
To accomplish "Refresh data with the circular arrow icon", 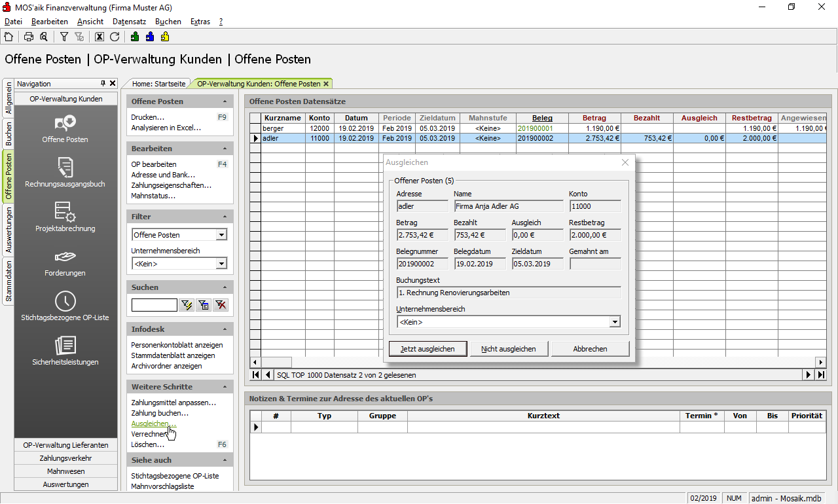I will coord(115,37).
